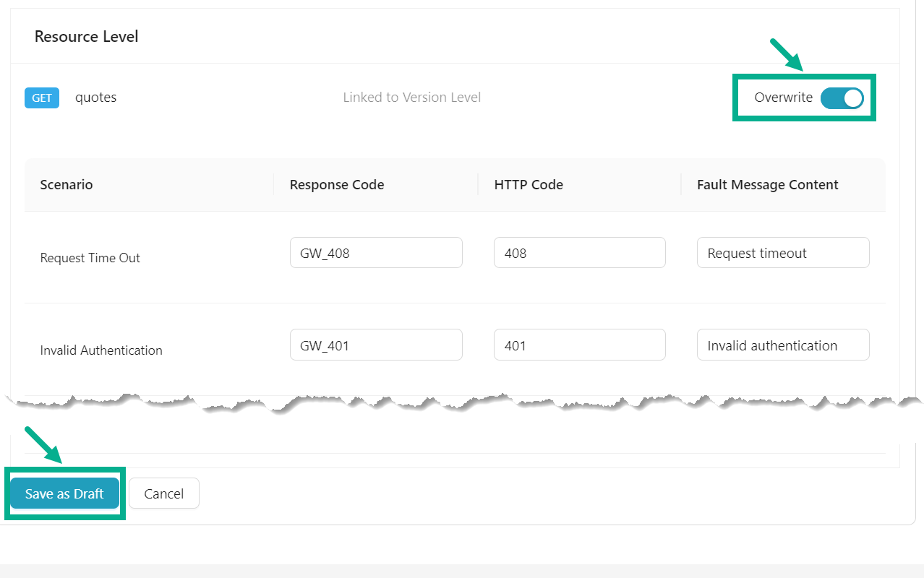Toggle the Overwrite switch
This screenshot has height=578, width=924.
842,98
